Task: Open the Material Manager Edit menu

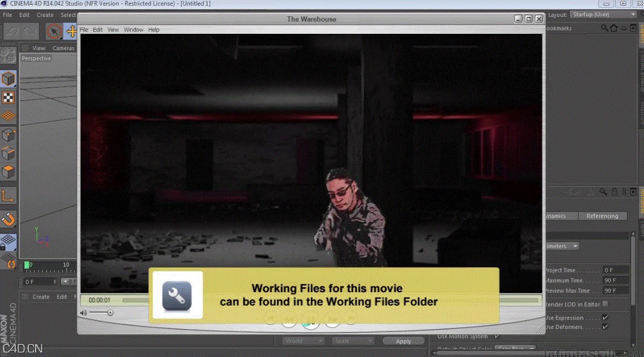Action: [62, 297]
